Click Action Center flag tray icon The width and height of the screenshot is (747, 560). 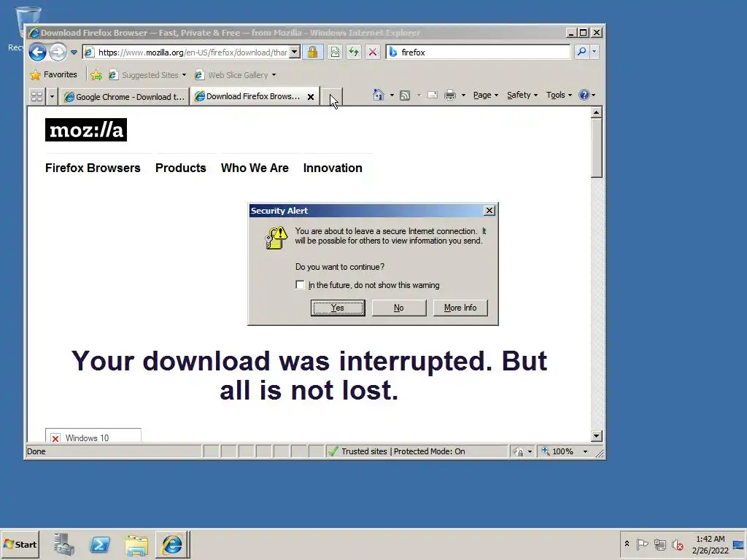[642, 544]
